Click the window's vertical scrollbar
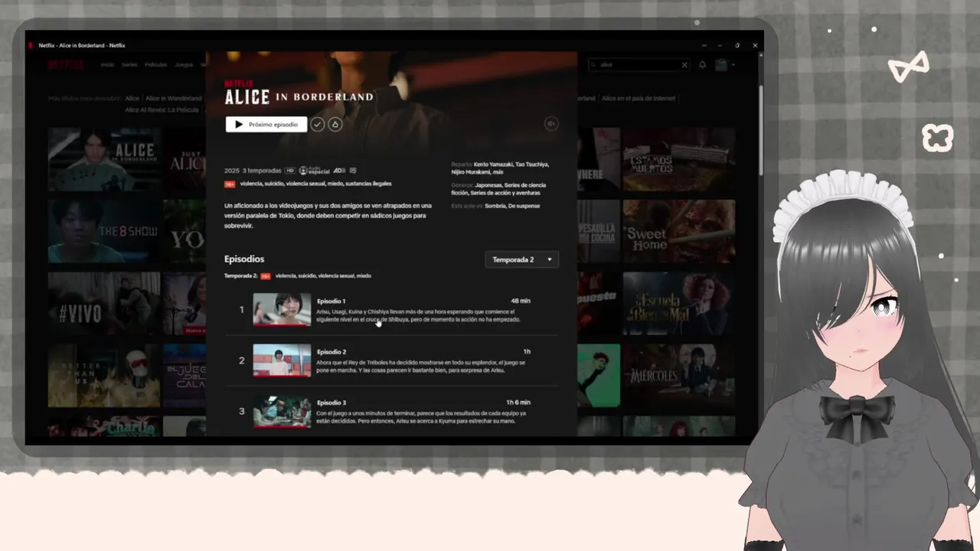The width and height of the screenshot is (980, 551). click(760, 130)
